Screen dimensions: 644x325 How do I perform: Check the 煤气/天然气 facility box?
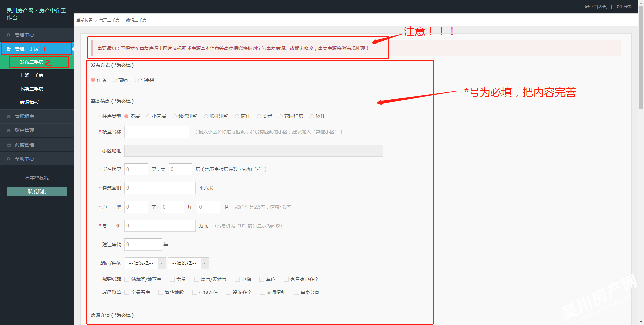[197, 279]
